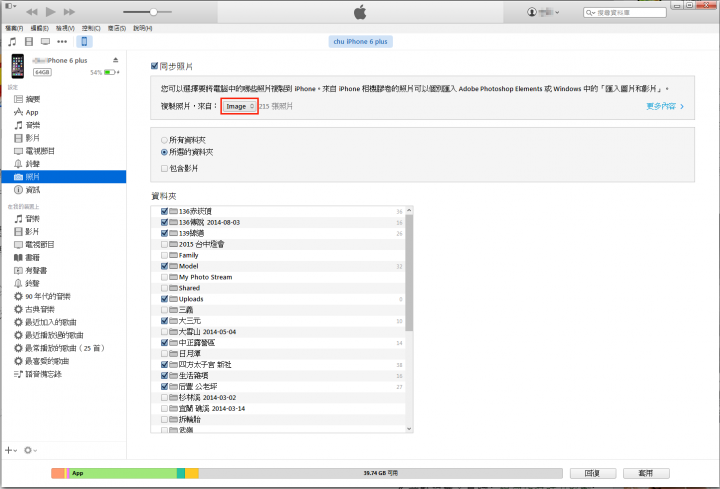Select 所有資料夾 all folders radio
Image resolution: width=720 pixels, height=489 pixels.
coord(164,140)
